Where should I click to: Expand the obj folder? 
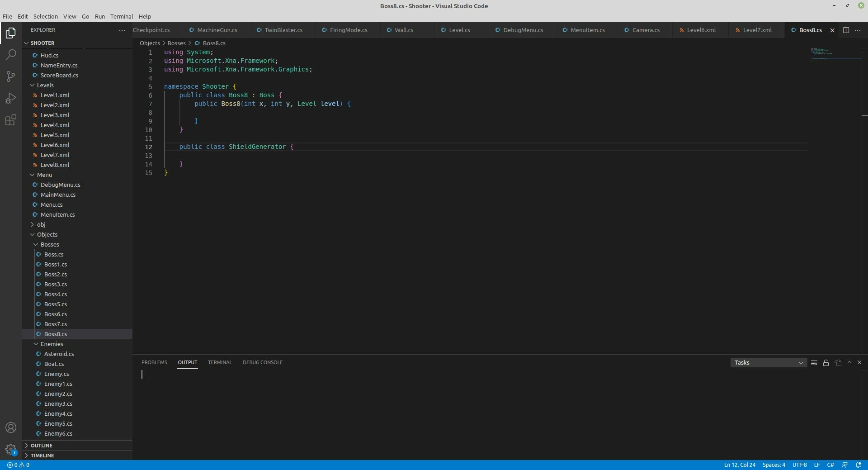(41, 224)
